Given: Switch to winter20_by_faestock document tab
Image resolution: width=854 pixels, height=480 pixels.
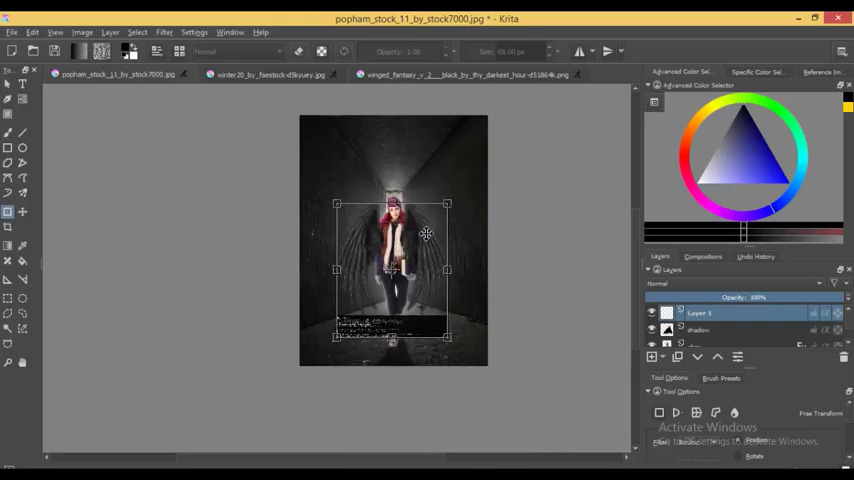Looking at the screenshot, I should (270, 74).
